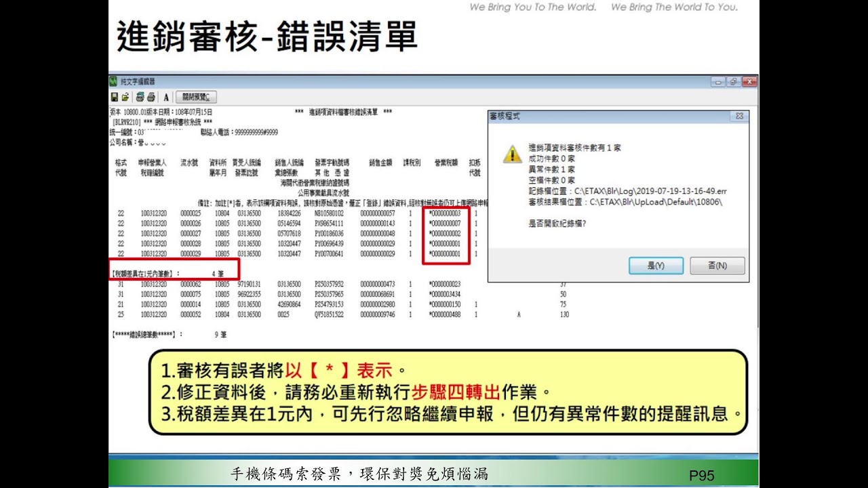Click the text editor app icon in title bar
868x488 pixels.
coord(114,81)
